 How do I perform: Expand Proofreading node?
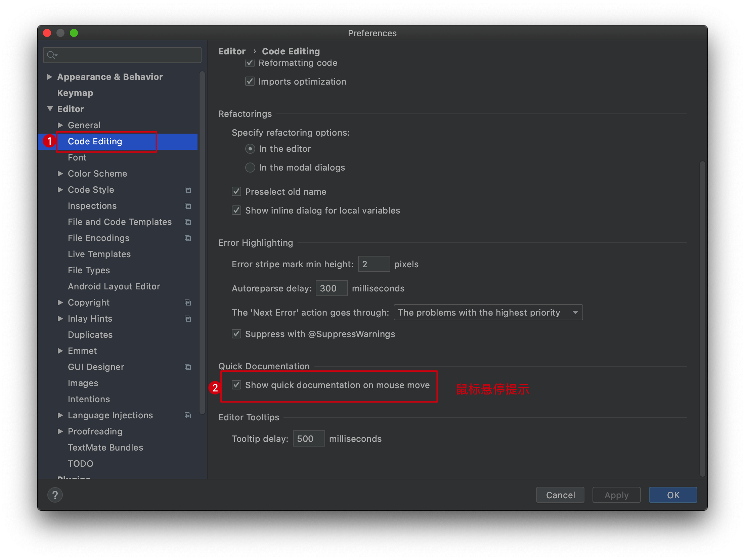coord(60,432)
